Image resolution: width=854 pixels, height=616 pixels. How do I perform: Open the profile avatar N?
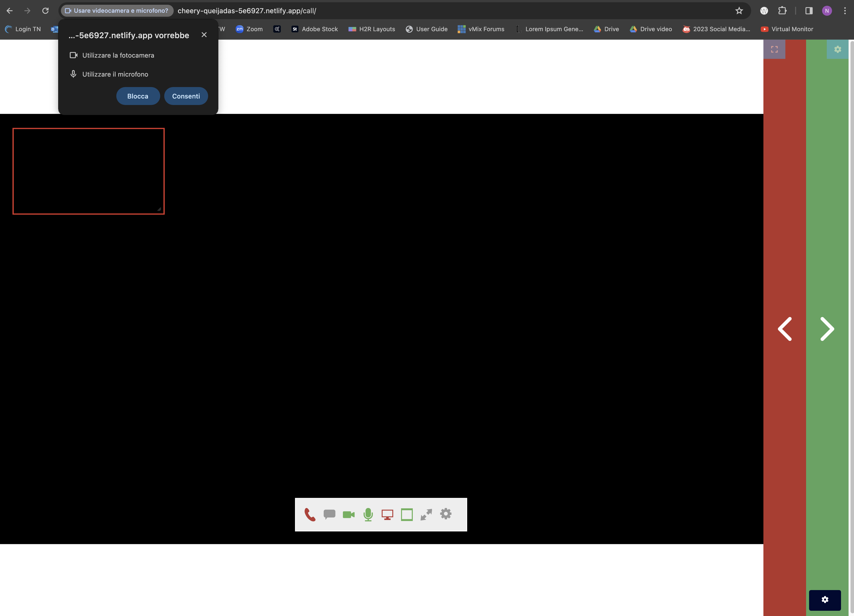[827, 10]
